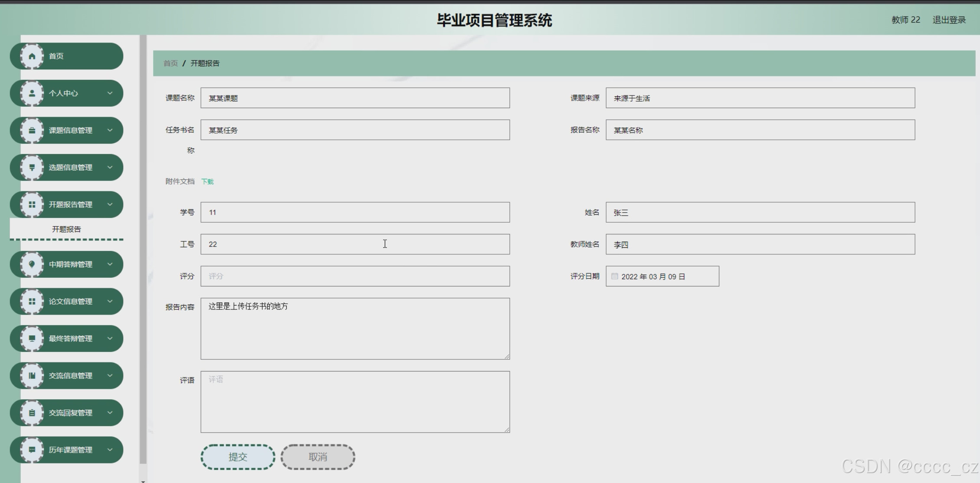Click the lightbulb icon for 中期答辩管理
Image resolution: width=980 pixels, height=483 pixels.
32,264
